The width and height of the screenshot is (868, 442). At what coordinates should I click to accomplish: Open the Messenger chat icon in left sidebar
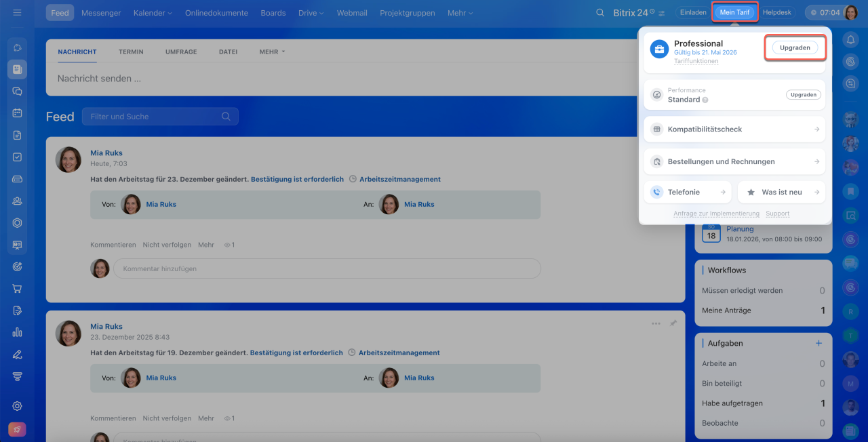pos(18,91)
